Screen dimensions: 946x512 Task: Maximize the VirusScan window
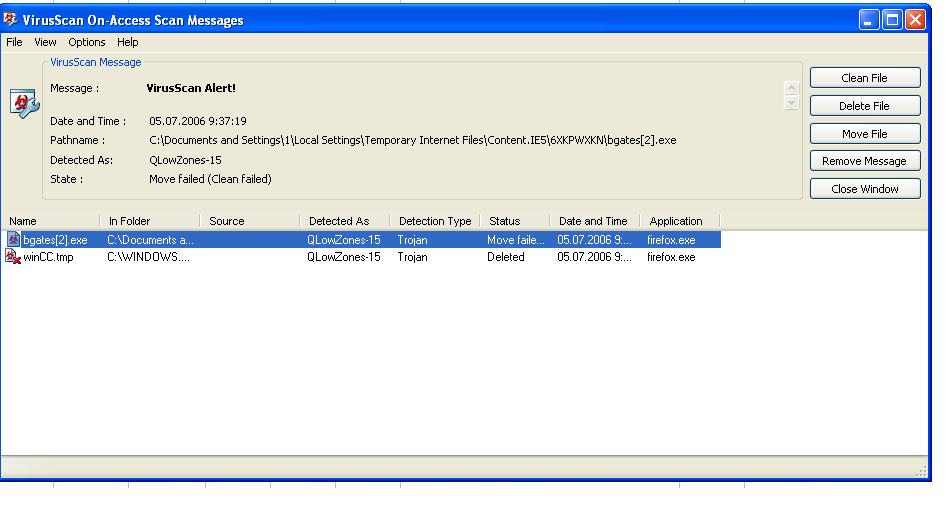pos(892,20)
